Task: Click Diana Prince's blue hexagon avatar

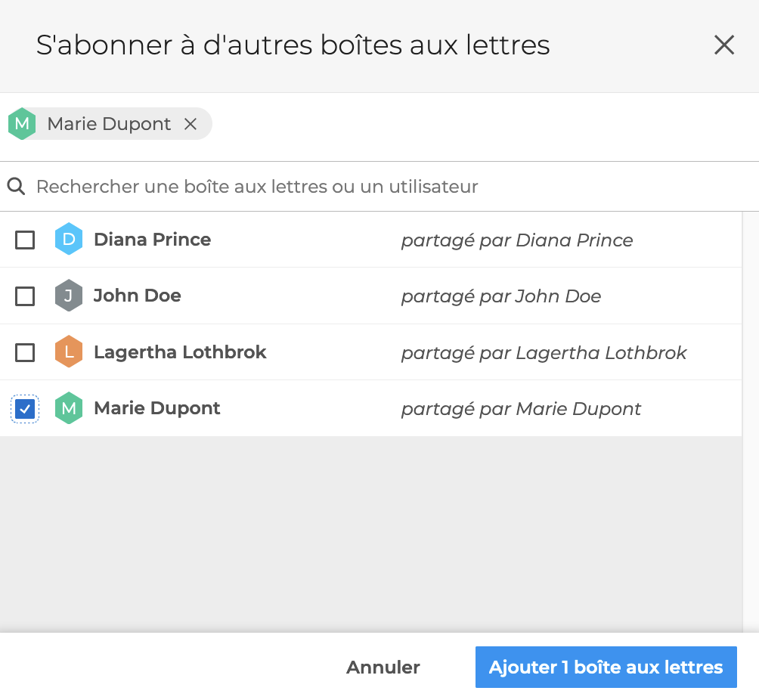Action: tap(68, 240)
